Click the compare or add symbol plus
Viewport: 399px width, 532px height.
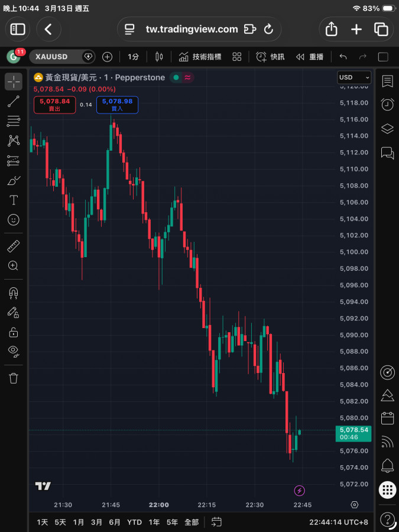[107, 57]
